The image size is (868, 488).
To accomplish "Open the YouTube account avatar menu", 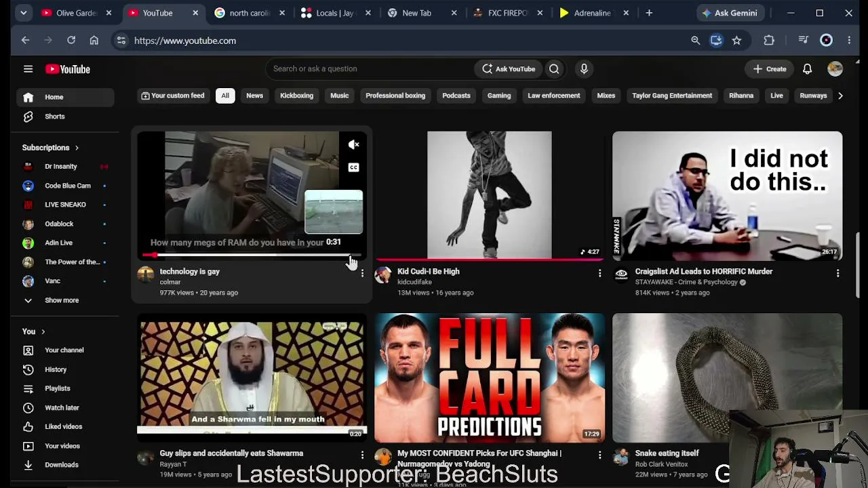I will click(835, 68).
